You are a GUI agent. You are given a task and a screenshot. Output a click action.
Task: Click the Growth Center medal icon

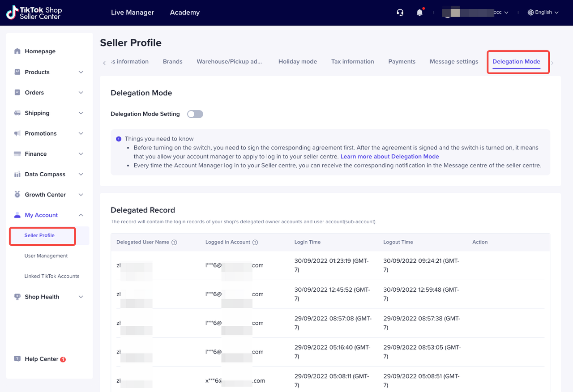pos(17,195)
